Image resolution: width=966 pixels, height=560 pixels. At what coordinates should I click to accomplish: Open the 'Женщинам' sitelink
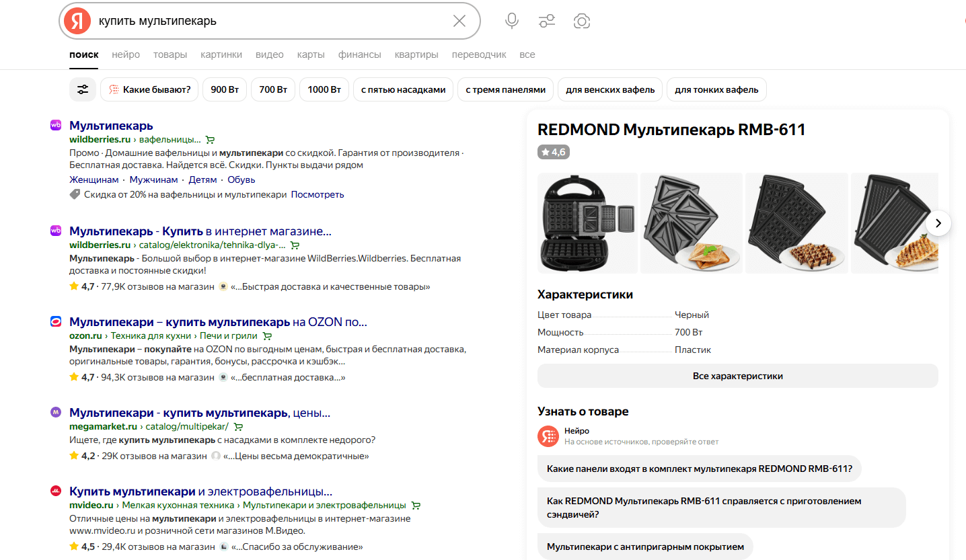[x=94, y=179]
